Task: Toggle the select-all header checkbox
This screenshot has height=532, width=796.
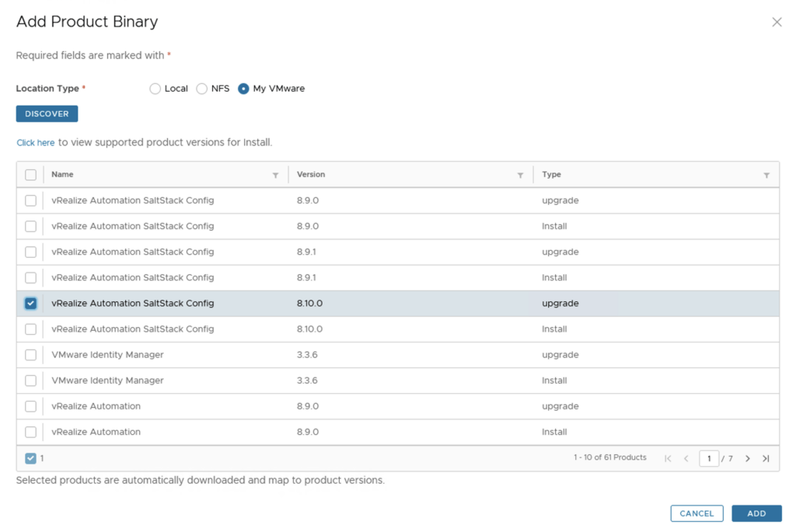Action: point(30,175)
